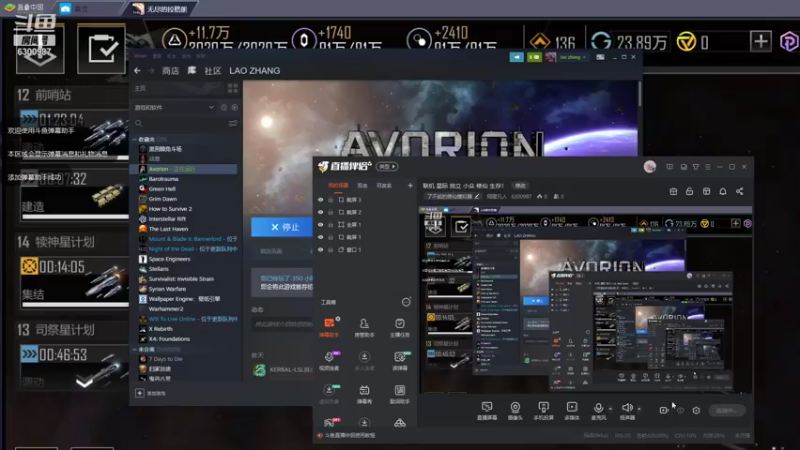Click the lock icon beside the bell

(689, 191)
